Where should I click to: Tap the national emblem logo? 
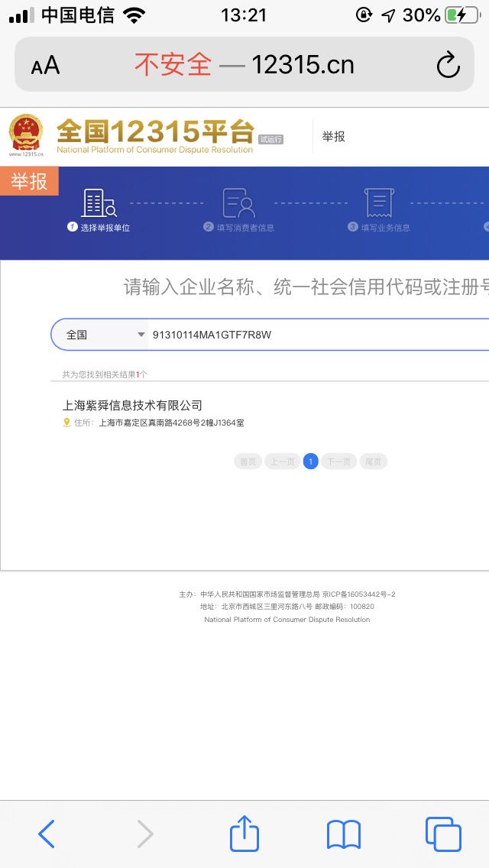coord(25,134)
